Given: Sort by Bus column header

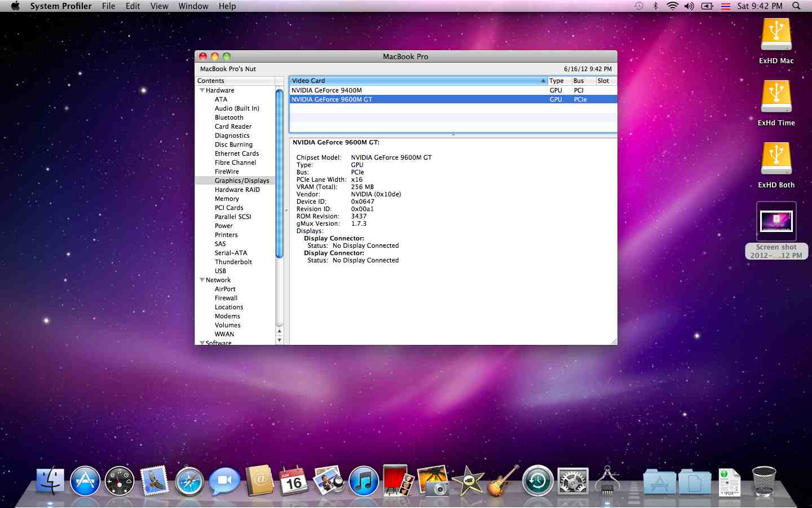Looking at the screenshot, I should click(584, 81).
